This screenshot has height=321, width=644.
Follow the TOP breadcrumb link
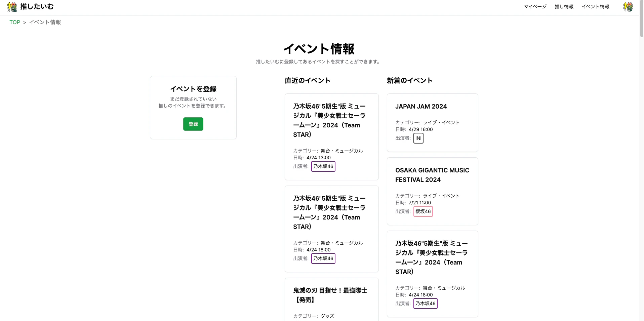(15, 22)
